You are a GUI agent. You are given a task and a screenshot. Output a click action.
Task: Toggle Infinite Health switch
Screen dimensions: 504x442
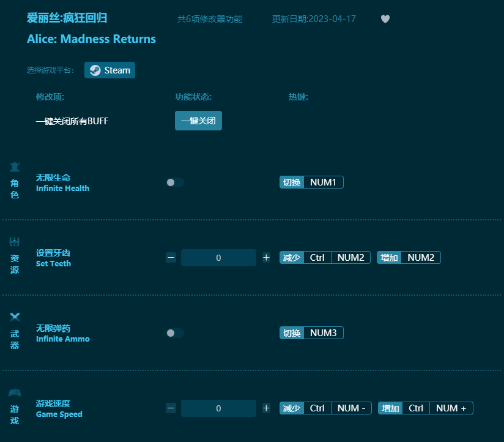175,182
